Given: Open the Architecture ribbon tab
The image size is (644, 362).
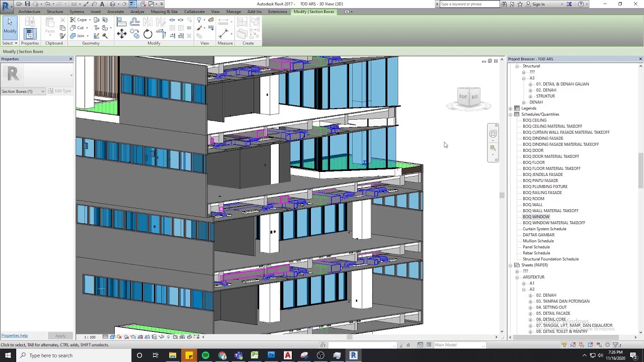Looking at the screenshot, I should tap(29, 12).
